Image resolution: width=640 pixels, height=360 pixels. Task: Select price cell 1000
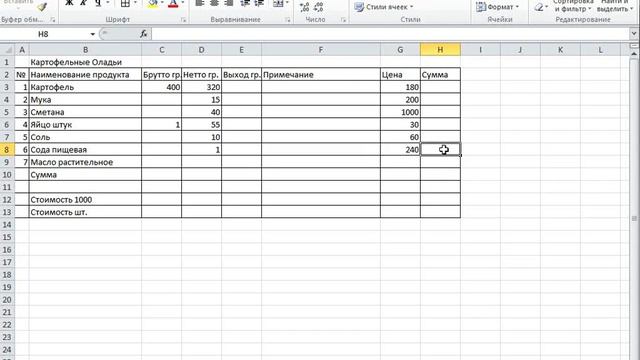400,112
